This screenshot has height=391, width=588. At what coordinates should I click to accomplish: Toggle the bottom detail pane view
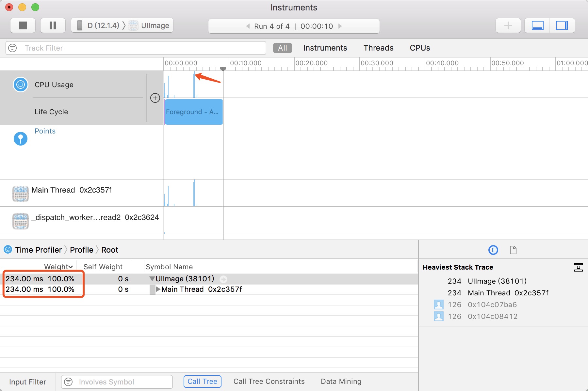pyautogui.click(x=537, y=25)
